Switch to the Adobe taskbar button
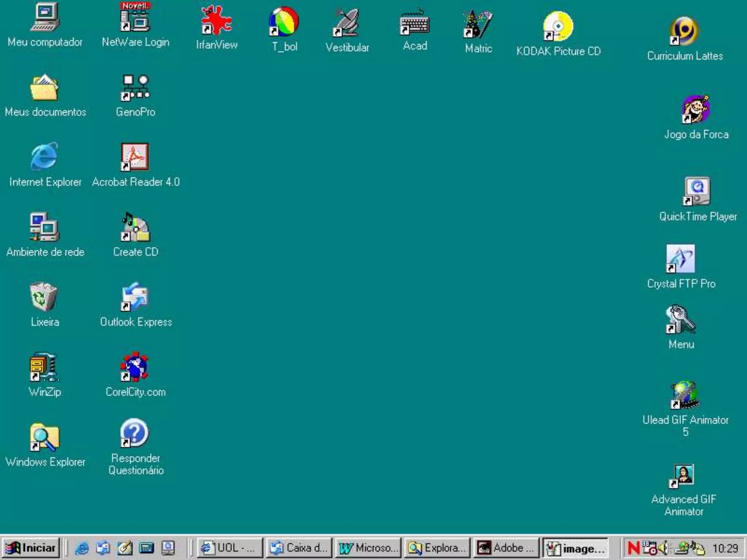The image size is (747, 560). pos(506,548)
